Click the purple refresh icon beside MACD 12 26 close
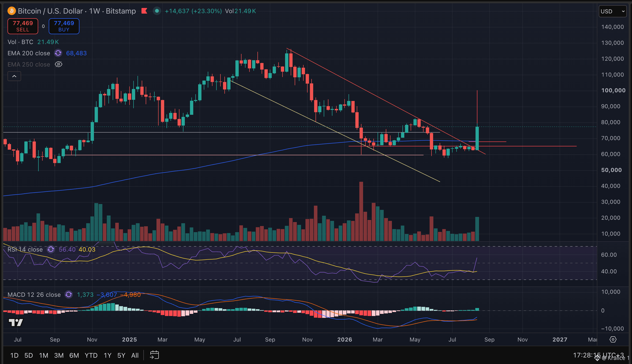 pos(68,294)
